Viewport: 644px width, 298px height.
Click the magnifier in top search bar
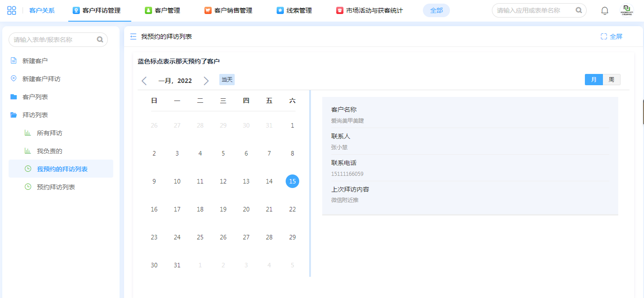(x=579, y=10)
